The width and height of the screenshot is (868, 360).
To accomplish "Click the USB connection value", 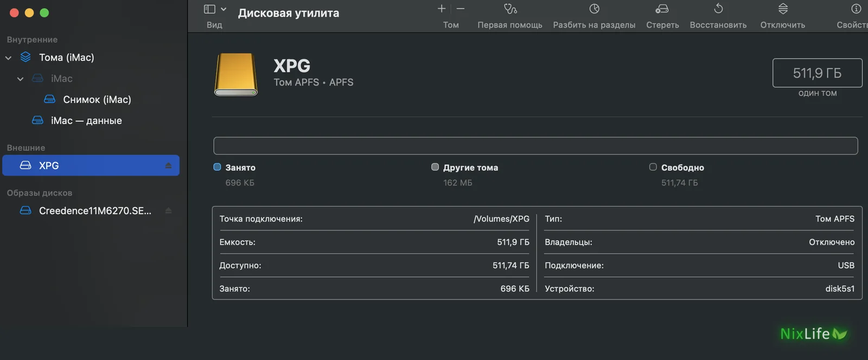I will (846, 266).
